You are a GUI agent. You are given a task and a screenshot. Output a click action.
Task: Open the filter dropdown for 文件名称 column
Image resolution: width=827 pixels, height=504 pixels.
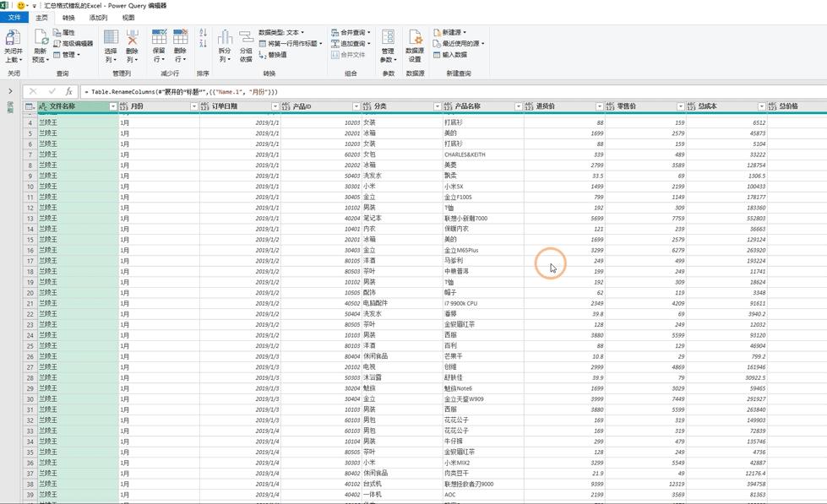pos(113,106)
